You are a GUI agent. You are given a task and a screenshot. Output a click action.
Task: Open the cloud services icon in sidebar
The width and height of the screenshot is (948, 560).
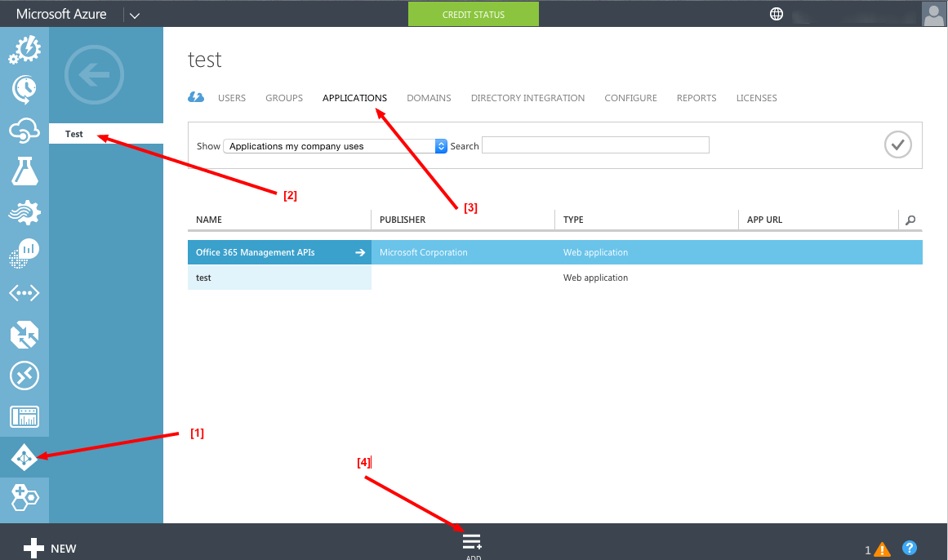tap(24, 131)
